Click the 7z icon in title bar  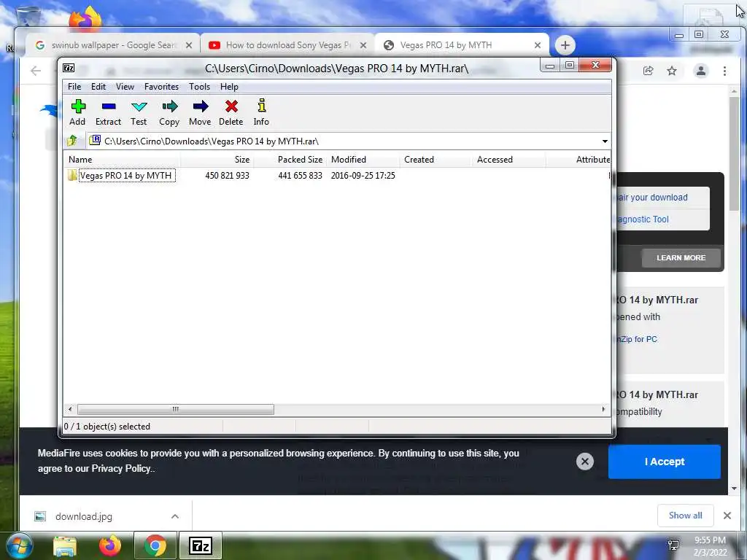coord(69,68)
